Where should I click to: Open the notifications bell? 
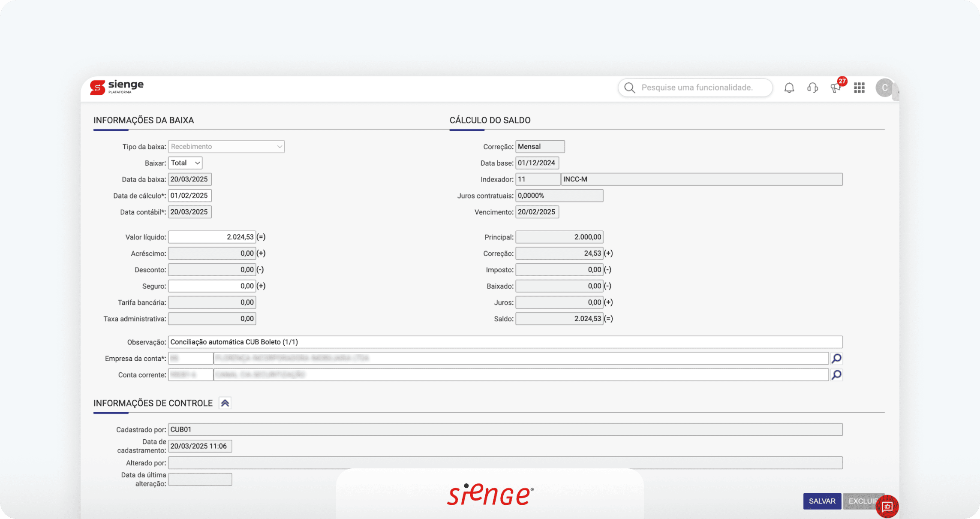point(789,88)
